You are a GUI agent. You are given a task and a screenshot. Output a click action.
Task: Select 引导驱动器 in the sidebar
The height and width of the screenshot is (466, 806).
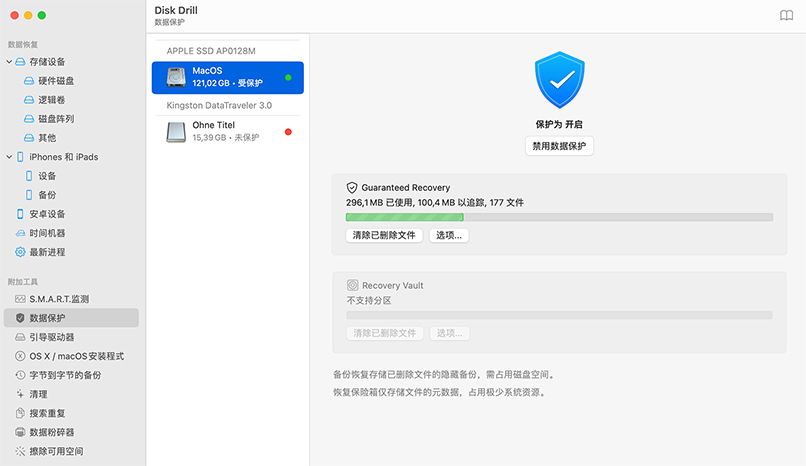(51, 337)
